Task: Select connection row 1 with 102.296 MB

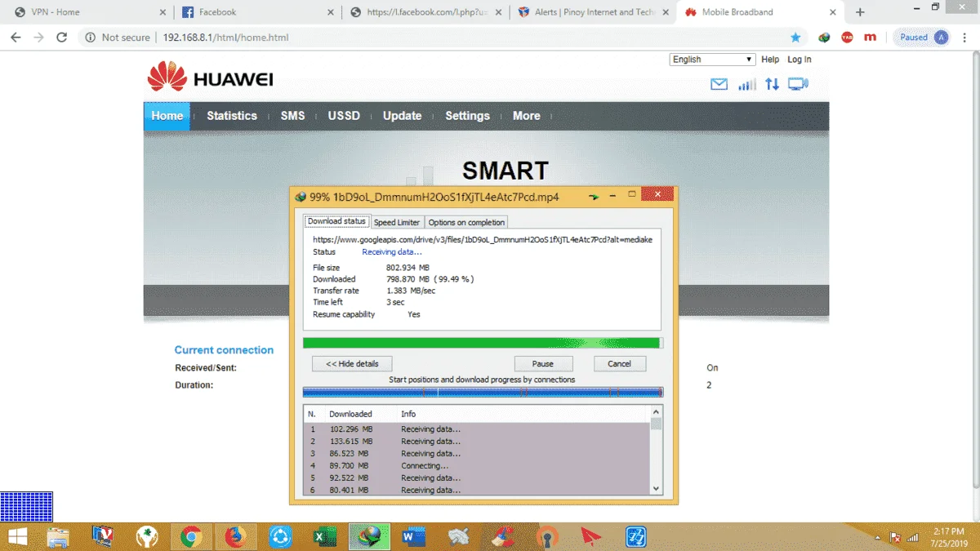Action: (x=477, y=429)
